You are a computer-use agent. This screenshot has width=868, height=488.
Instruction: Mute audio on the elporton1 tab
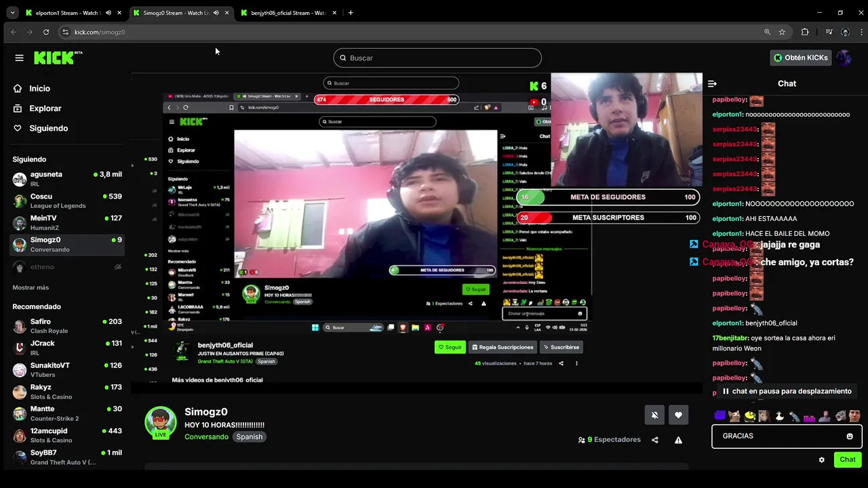tap(108, 13)
